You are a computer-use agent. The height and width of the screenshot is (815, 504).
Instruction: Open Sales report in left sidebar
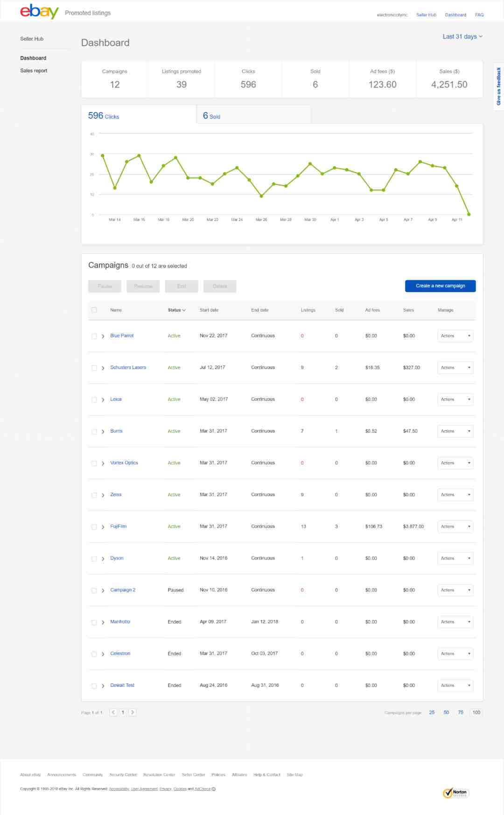tap(34, 70)
